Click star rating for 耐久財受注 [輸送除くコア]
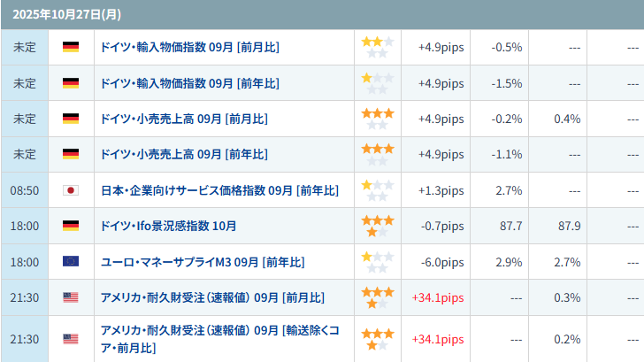 377,339
